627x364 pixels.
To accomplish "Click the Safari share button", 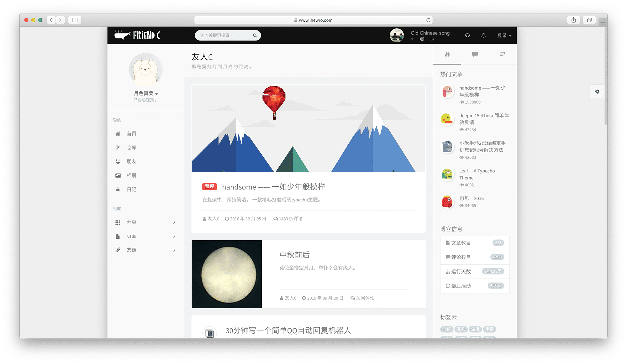I will (573, 20).
